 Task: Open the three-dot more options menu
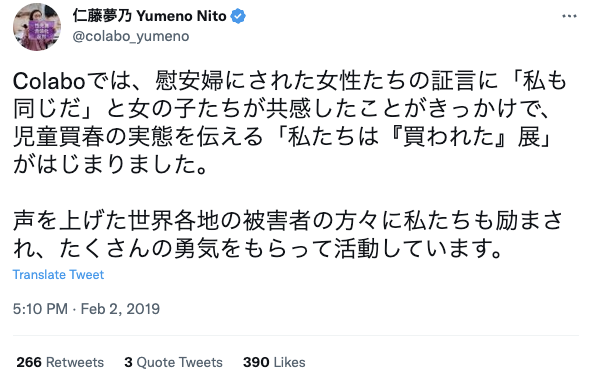pos(569,16)
